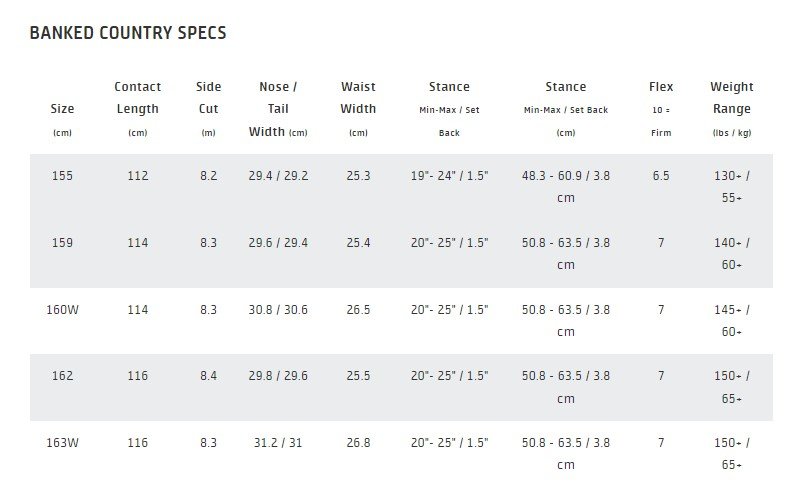Screen dimensions: 800x500
Task: Click the Banked Country Specs heading
Action: [x=128, y=33]
